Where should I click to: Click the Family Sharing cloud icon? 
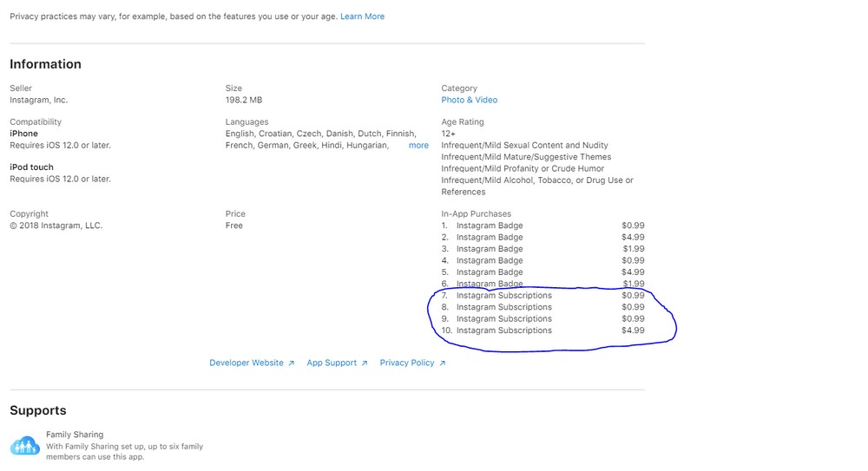click(x=25, y=446)
